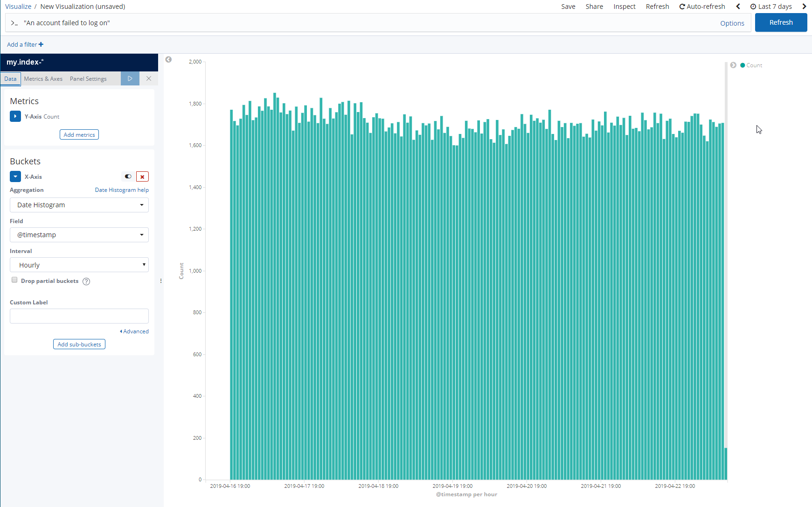This screenshot has height=507, width=812.
Task: Click the my.index-* index pattern header
Action: pyautogui.click(x=79, y=62)
